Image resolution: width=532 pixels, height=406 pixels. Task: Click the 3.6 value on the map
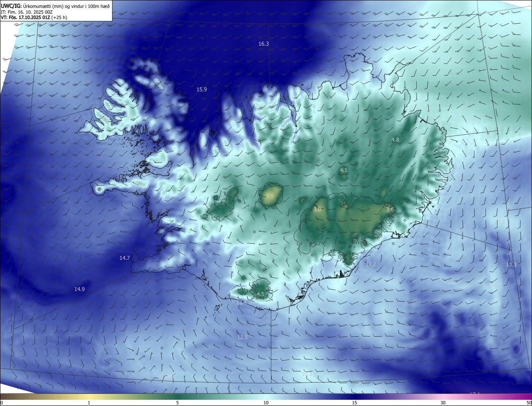(x=390, y=210)
